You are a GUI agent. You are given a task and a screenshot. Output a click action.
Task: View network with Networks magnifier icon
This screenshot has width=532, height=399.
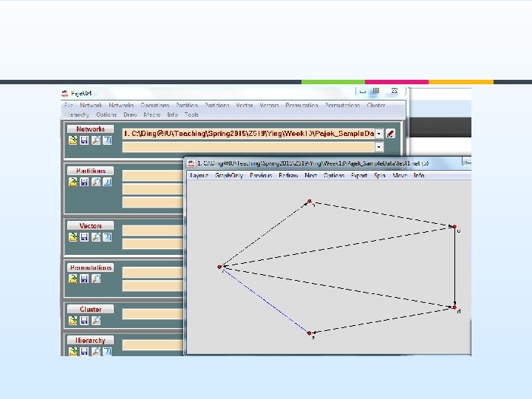pyautogui.click(x=96, y=140)
